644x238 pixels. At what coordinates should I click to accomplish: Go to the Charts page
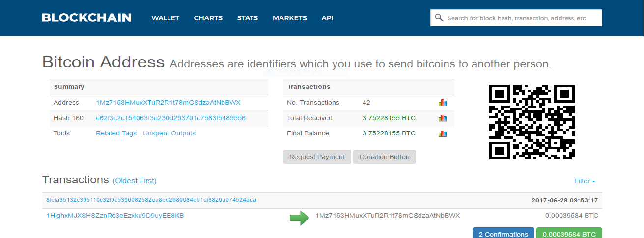pyautogui.click(x=208, y=18)
